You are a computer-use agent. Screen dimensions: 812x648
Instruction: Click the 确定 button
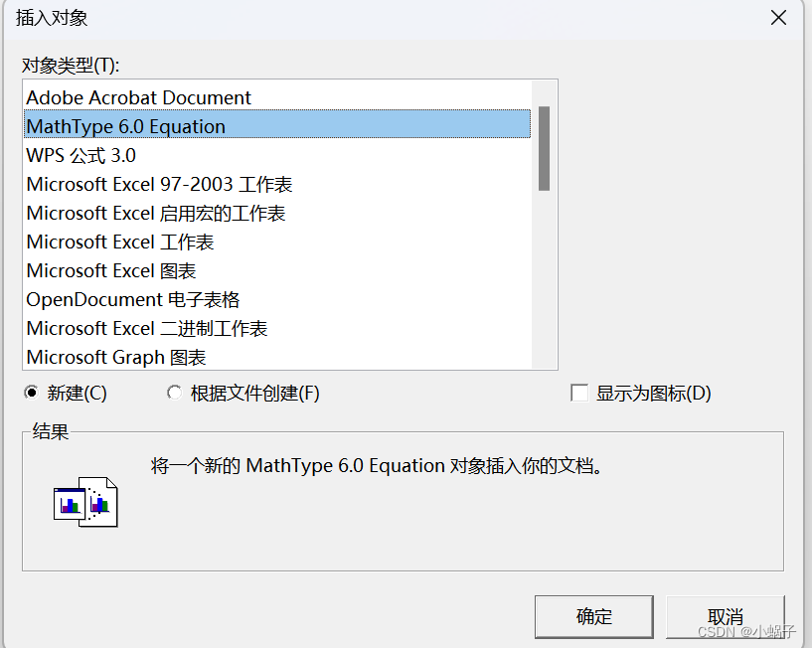pyautogui.click(x=594, y=616)
